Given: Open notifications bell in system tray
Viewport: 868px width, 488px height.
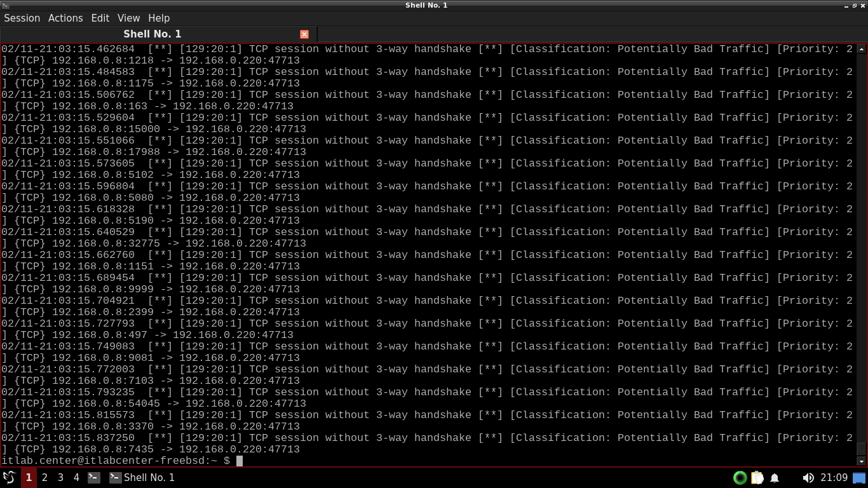Looking at the screenshot, I should (775, 478).
